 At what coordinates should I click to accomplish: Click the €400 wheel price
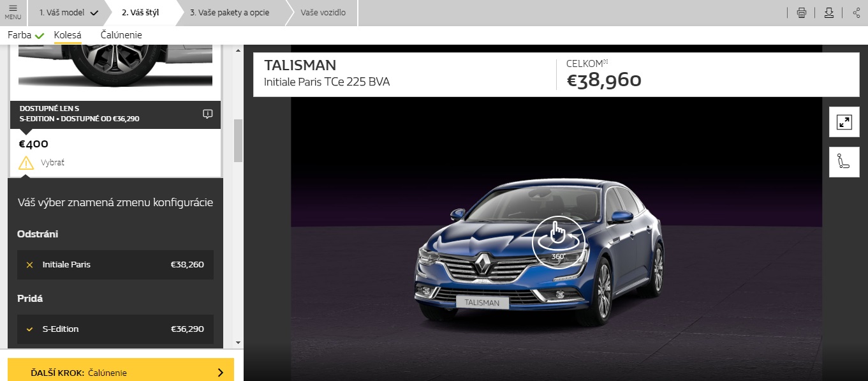pyautogui.click(x=34, y=144)
